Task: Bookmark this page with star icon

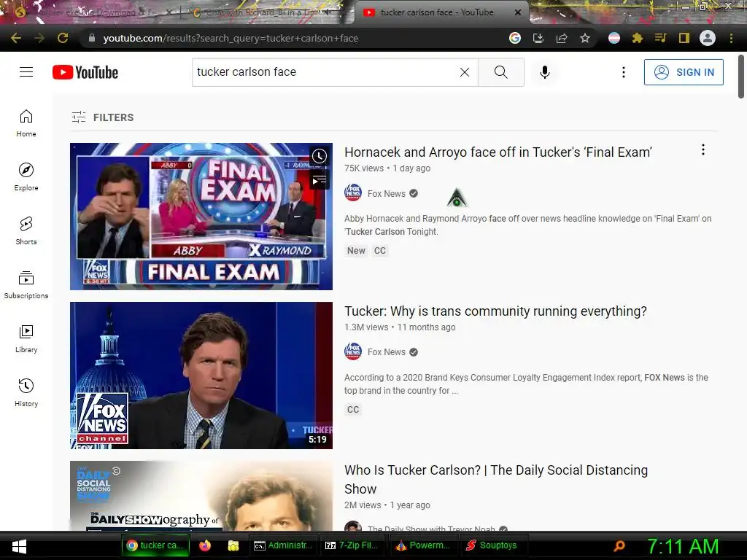Action: [585, 38]
